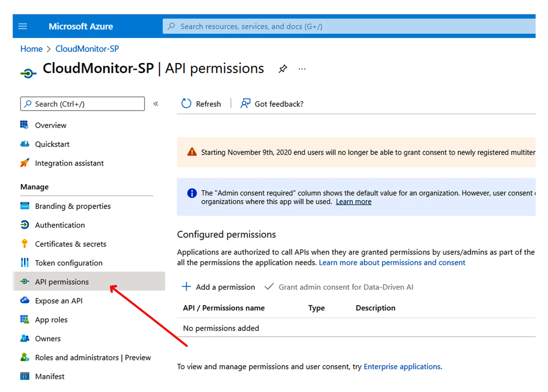The image size is (548, 392).
Task: Open Manifest page
Action: (x=50, y=376)
